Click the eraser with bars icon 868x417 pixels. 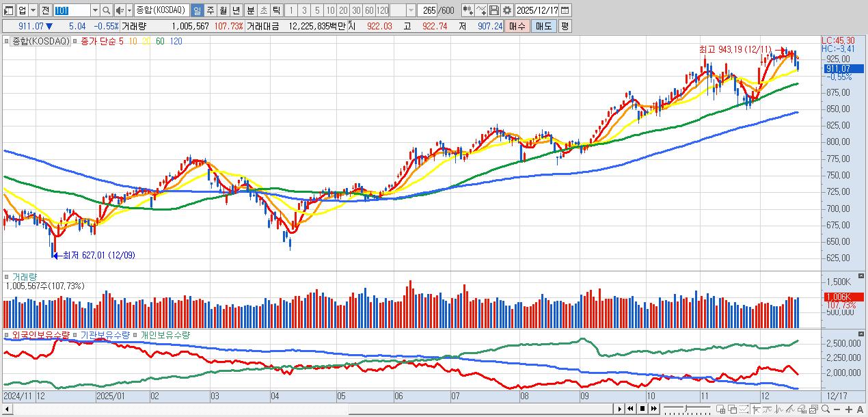pos(802,409)
